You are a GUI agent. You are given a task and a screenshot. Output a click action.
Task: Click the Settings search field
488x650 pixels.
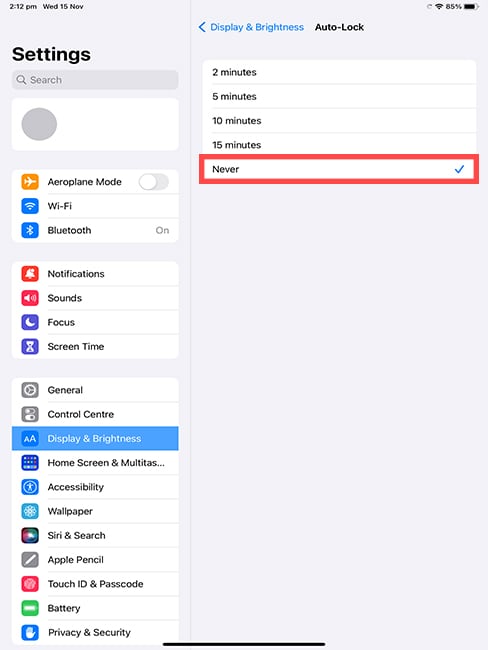click(95, 80)
